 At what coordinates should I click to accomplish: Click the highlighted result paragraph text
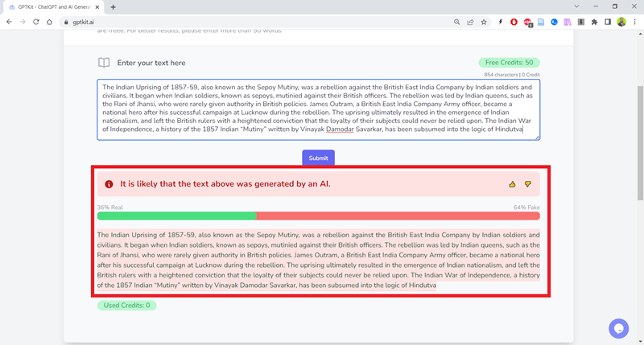318,260
